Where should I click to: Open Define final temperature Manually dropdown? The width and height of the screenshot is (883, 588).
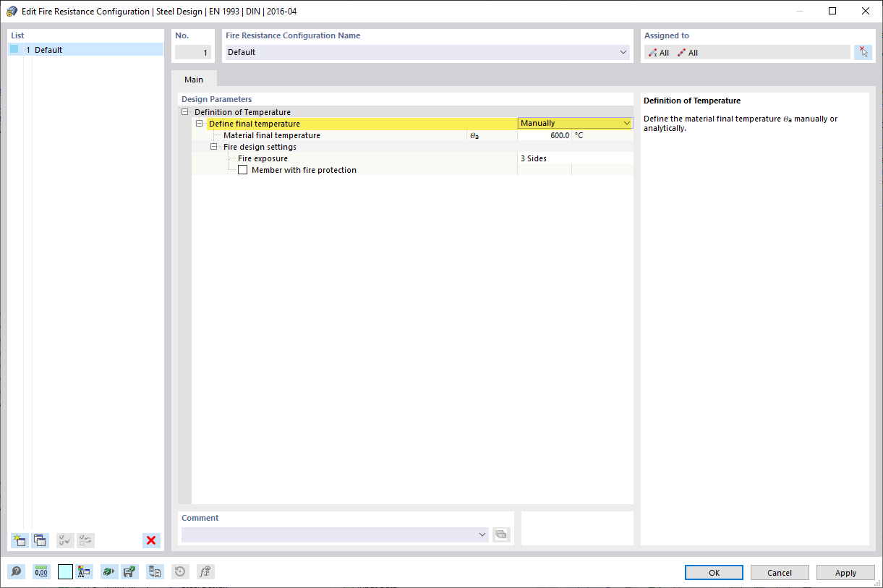click(x=575, y=123)
